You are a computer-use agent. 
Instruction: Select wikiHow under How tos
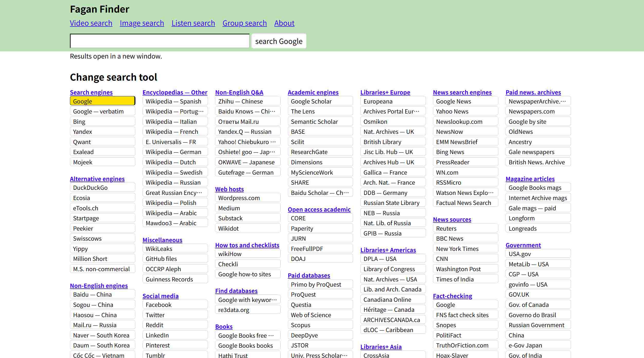click(x=248, y=254)
